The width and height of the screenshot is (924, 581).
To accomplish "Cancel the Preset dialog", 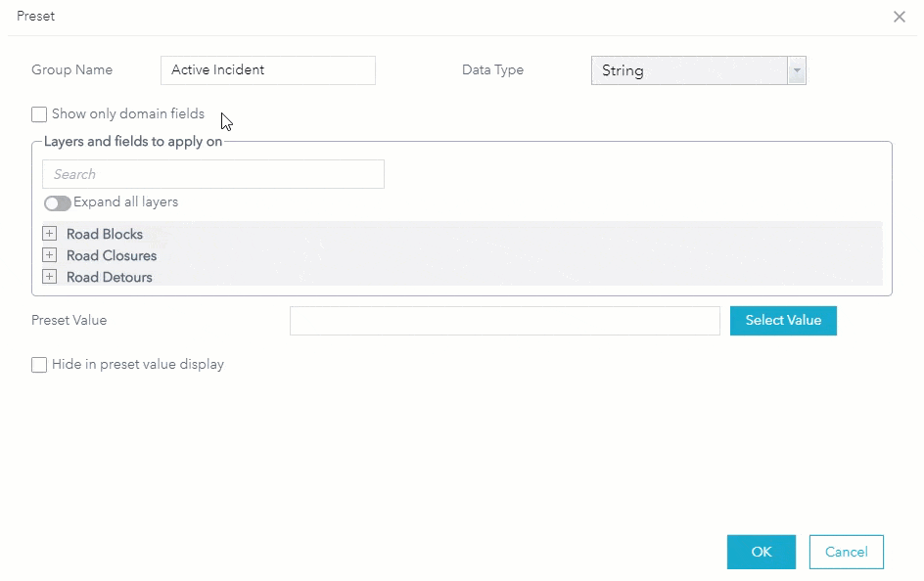I will pyautogui.click(x=846, y=552).
